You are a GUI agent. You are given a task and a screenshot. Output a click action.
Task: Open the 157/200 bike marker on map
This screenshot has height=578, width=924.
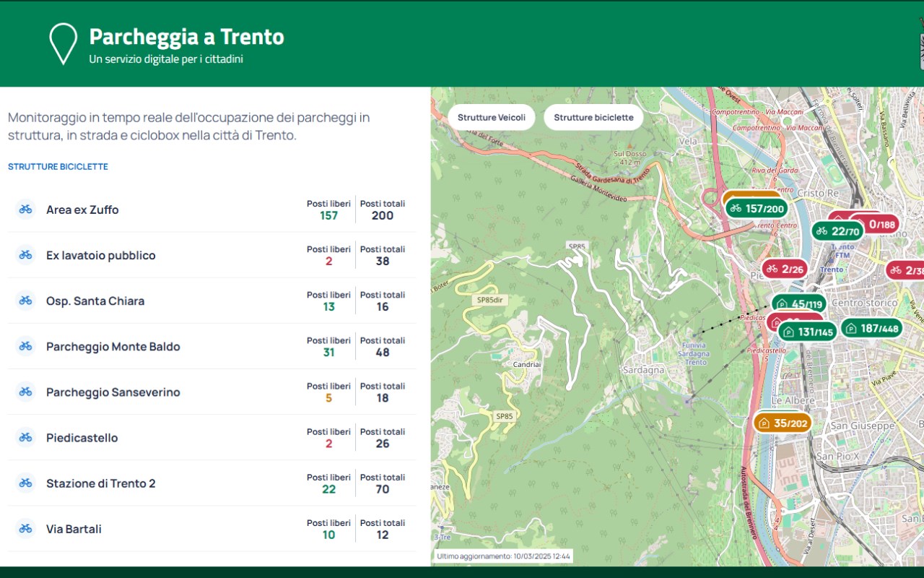pos(757,209)
